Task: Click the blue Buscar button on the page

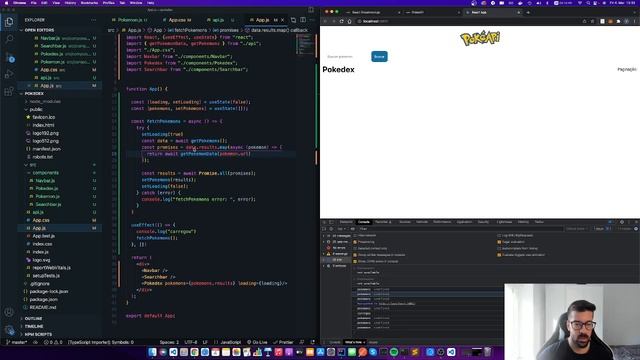Action: coord(379,57)
